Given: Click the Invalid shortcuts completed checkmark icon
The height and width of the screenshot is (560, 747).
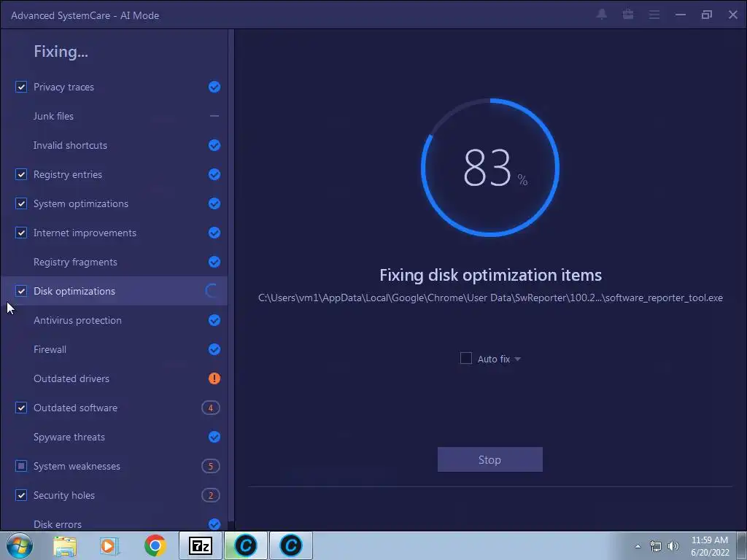Looking at the screenshot, I should coord(214,145).
